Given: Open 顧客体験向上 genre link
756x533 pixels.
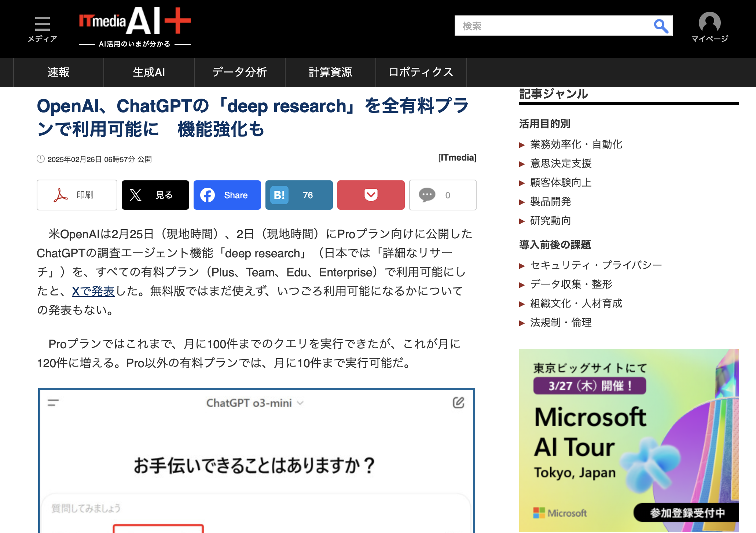Looking at the screenshot, I should pyautogui.click(x=561, y=183).
